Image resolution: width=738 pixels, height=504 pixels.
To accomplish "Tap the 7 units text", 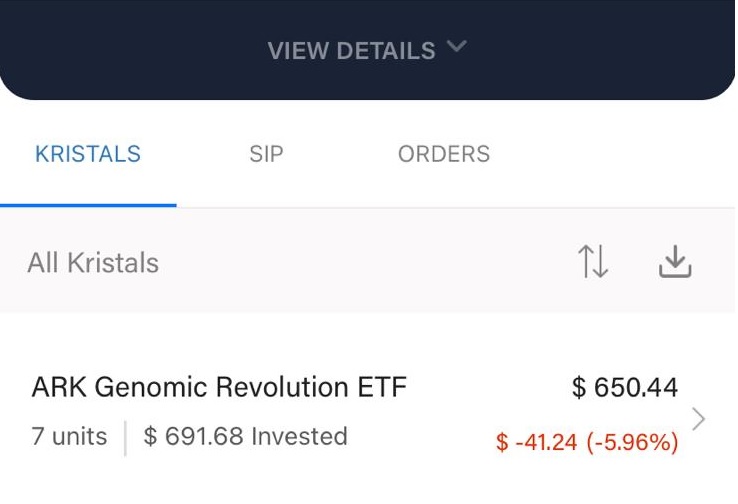I will (x=69, y=436).
